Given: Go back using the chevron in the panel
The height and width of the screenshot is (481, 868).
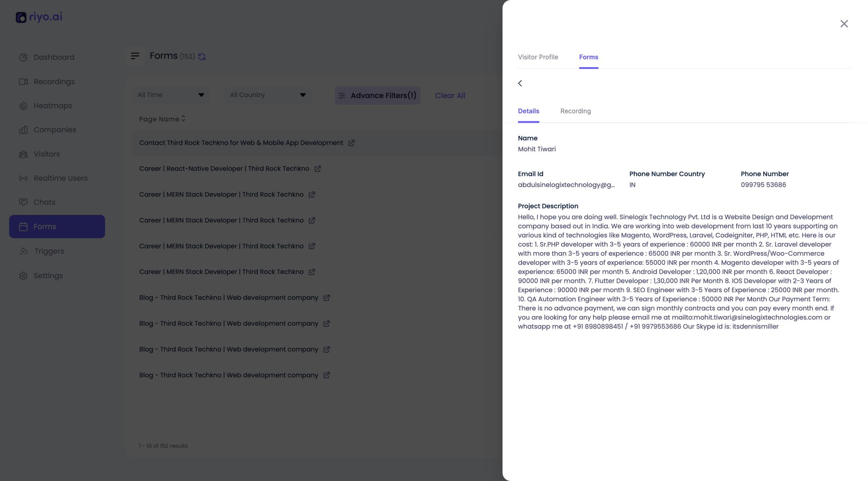Looking at the screenshot, I should pyautogui.click(x=520, y=83).
